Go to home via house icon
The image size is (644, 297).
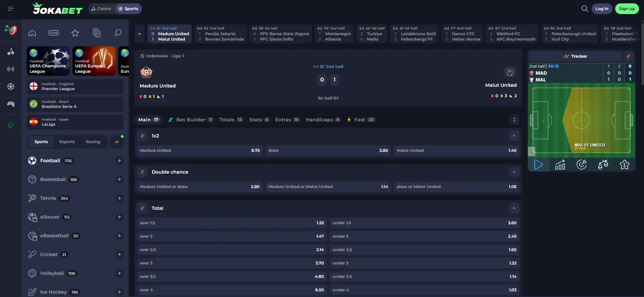[x=32, y=33]
